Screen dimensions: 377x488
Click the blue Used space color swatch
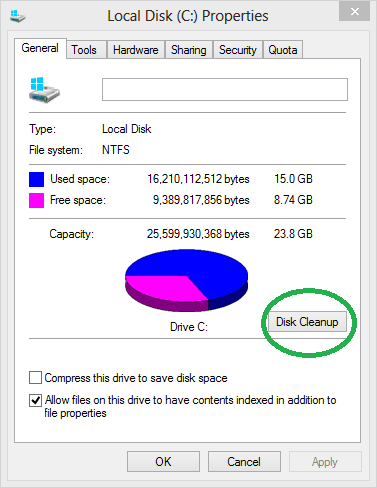coord(36,179)
